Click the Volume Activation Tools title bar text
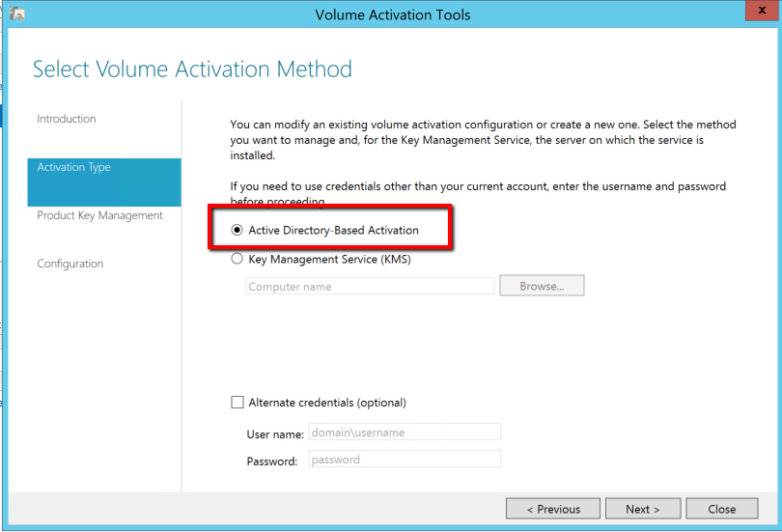Viewport: 782px width, 532px height. click(391, 14)
